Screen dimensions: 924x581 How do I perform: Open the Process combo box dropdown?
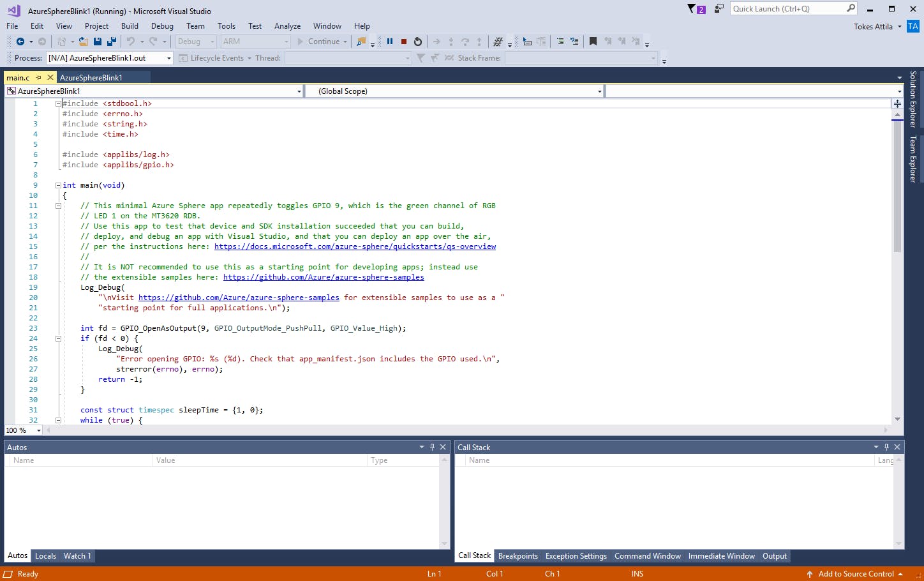click(x=169, y=58)
